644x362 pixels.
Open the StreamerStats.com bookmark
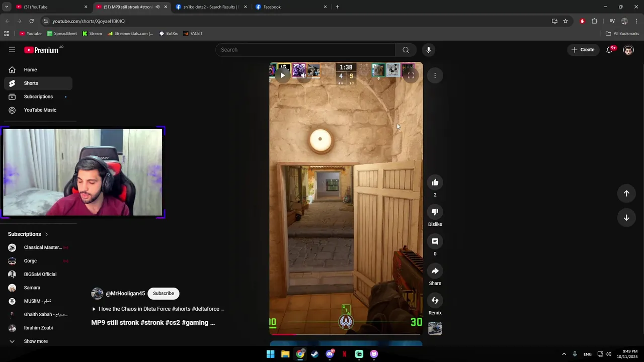[x=130, y=34]
